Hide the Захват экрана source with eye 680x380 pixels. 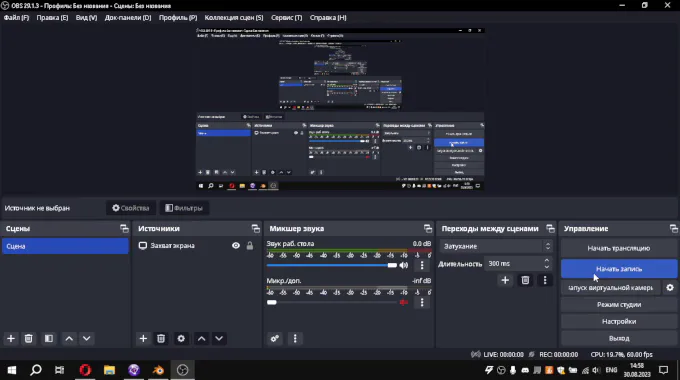coord(235,246)
